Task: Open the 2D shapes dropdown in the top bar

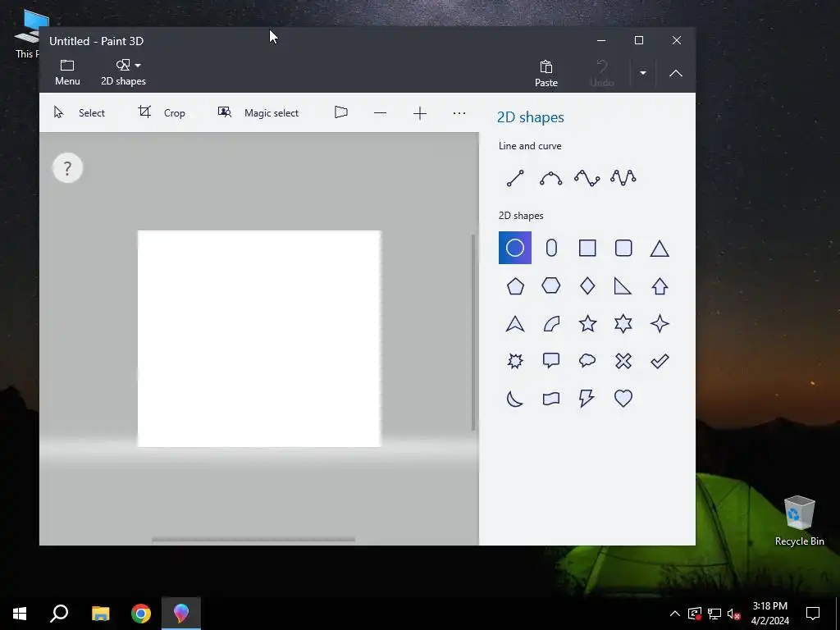Action: 123,72
